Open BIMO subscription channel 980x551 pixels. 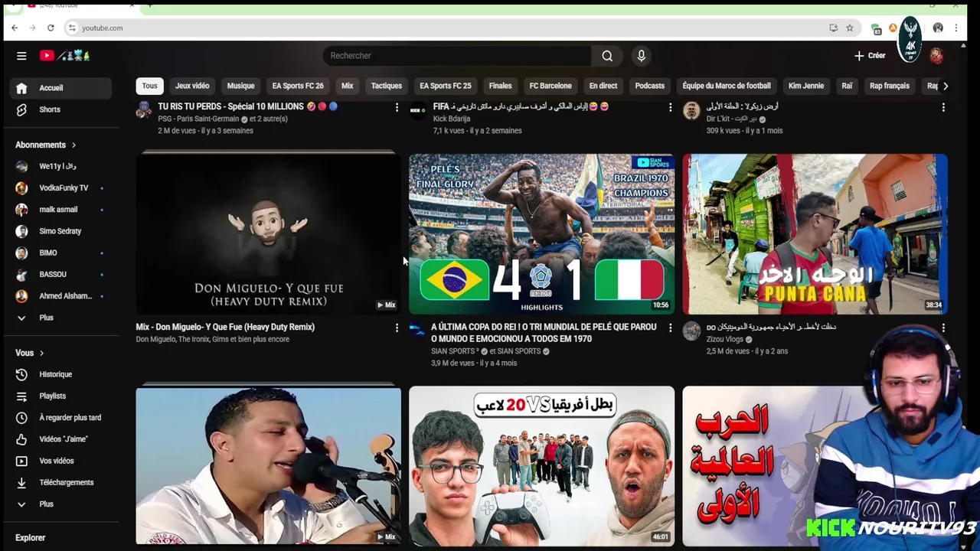coord(61,253)
